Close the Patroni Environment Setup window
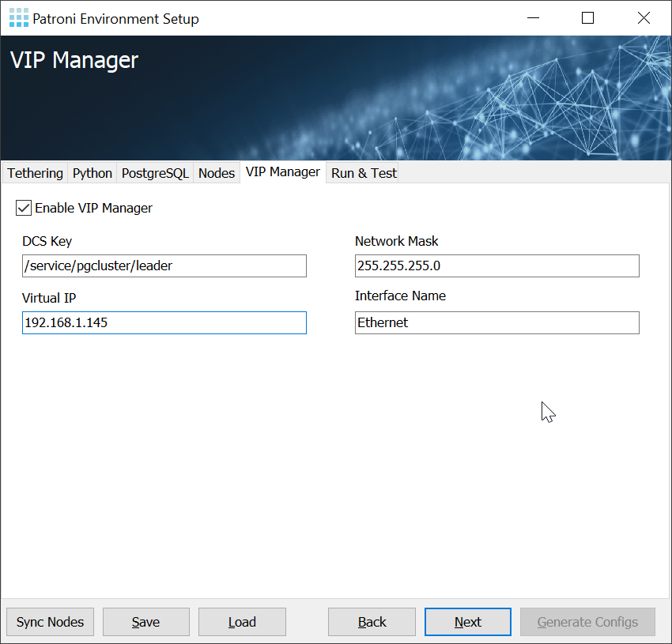Image resolution: width=672 pixels, height=644 pixels. point(644,18)
